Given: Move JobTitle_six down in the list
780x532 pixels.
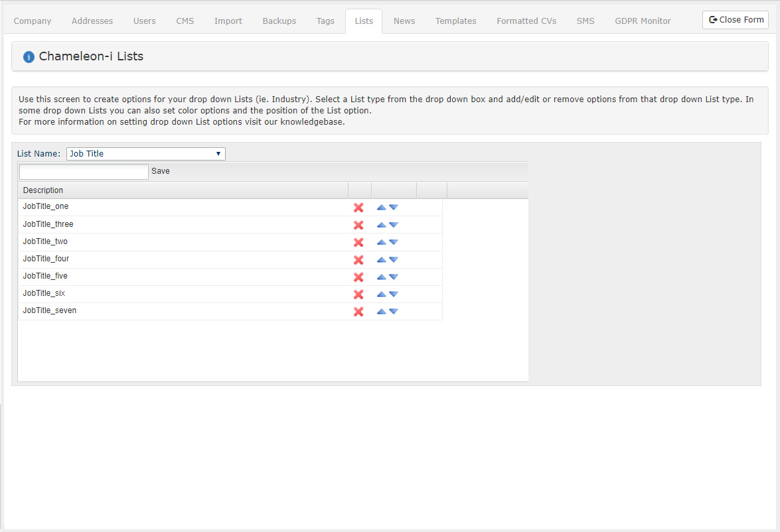Looking at the screenshot, I should 394,295.
